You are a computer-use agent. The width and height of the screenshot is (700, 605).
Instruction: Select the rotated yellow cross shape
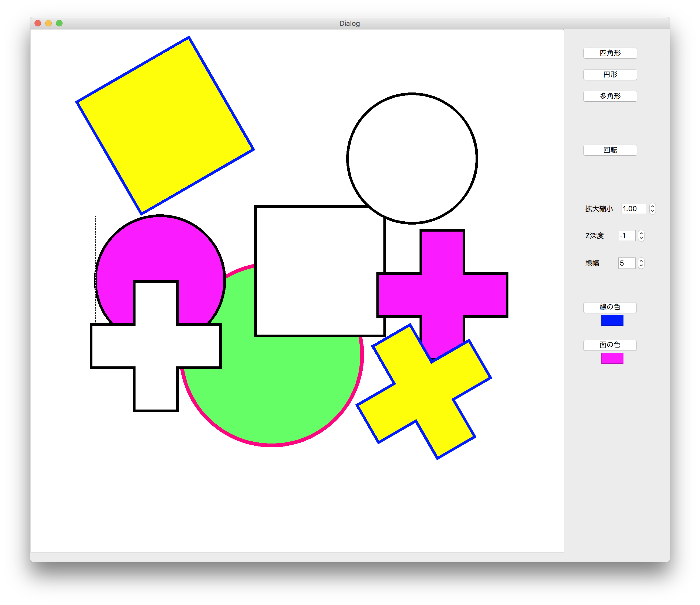424,392
